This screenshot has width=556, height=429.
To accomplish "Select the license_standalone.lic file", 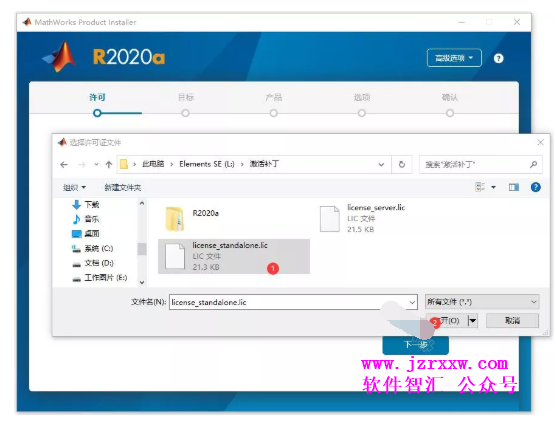I will 234,256.
